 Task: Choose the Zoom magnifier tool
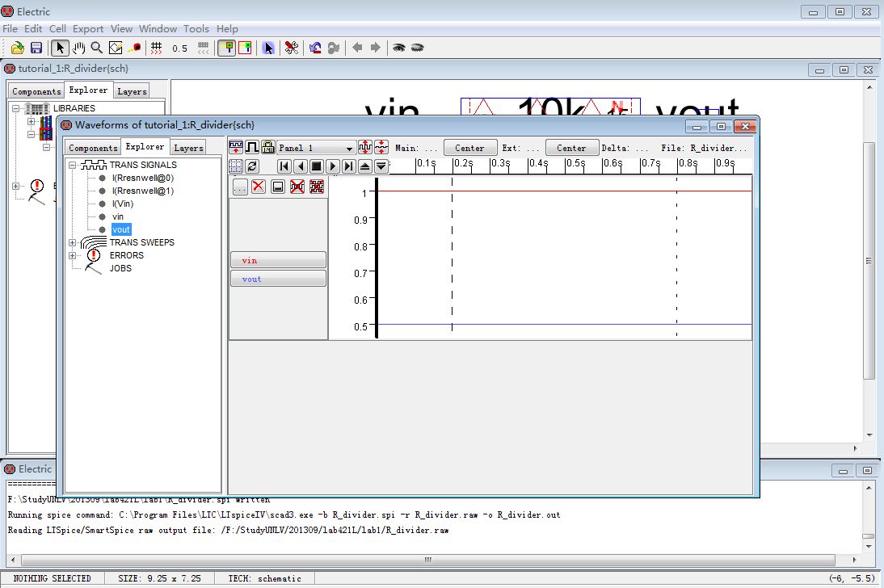(x=97, y=48)
